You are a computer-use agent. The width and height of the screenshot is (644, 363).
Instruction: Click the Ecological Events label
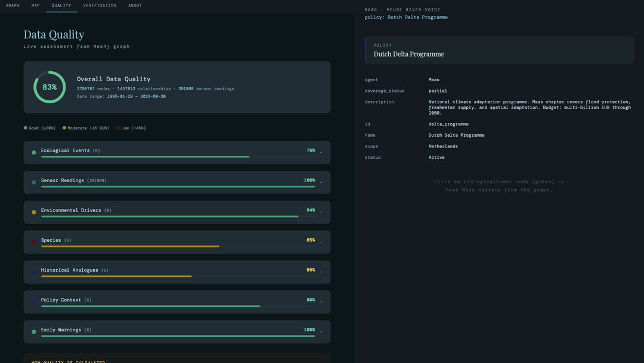[66, 150]
